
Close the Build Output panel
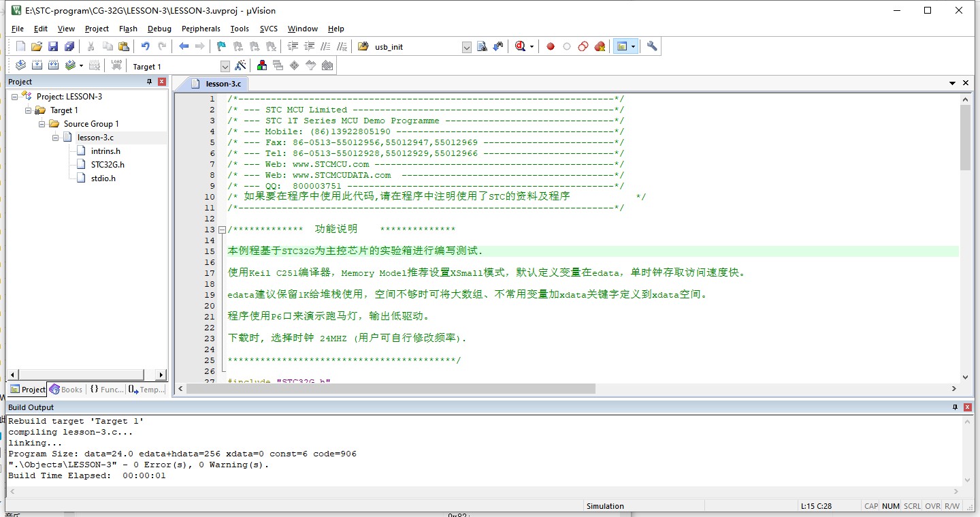[x=968, y=407]
